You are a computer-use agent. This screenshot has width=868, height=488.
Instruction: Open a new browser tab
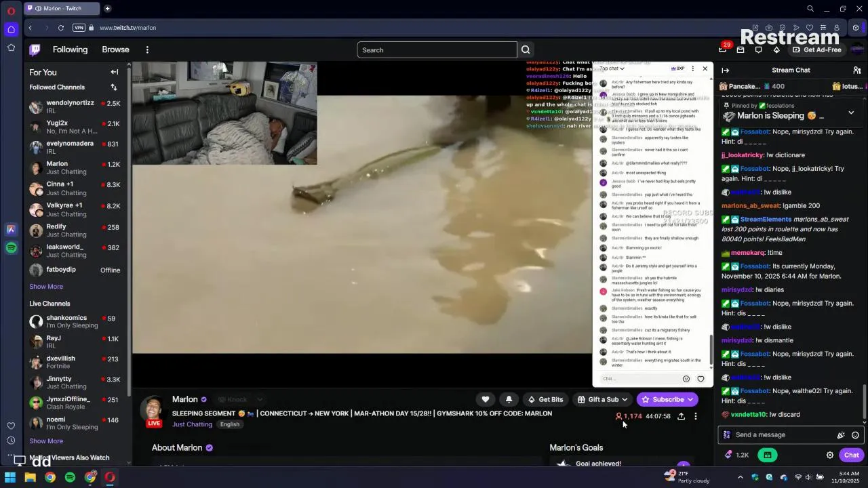tap(107, 9)
